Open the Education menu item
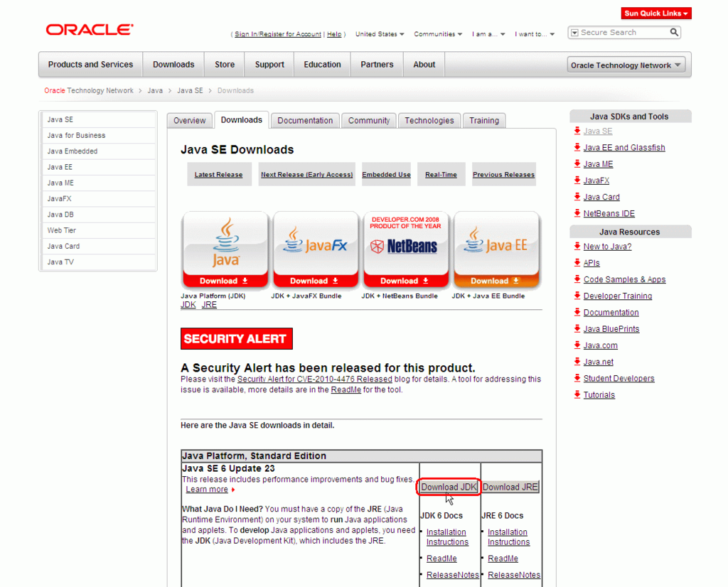 coord(322,65)
